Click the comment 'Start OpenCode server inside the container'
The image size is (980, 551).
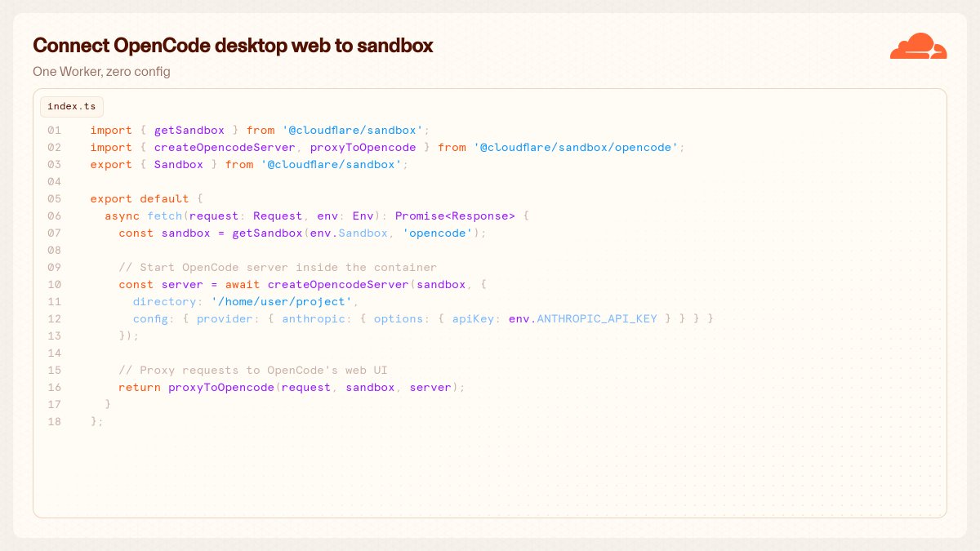pyautogui.click(x=278, y=268)
